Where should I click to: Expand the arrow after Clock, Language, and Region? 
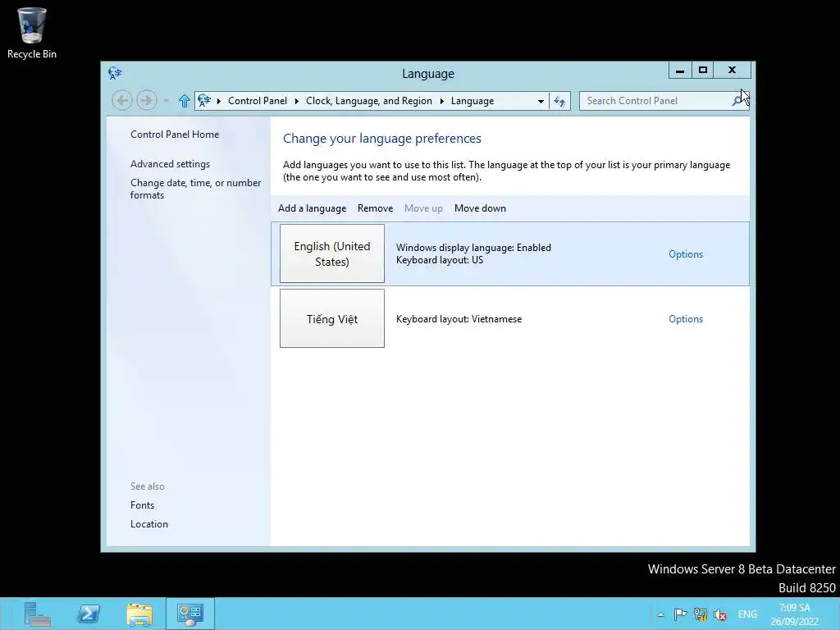point(442,101)
